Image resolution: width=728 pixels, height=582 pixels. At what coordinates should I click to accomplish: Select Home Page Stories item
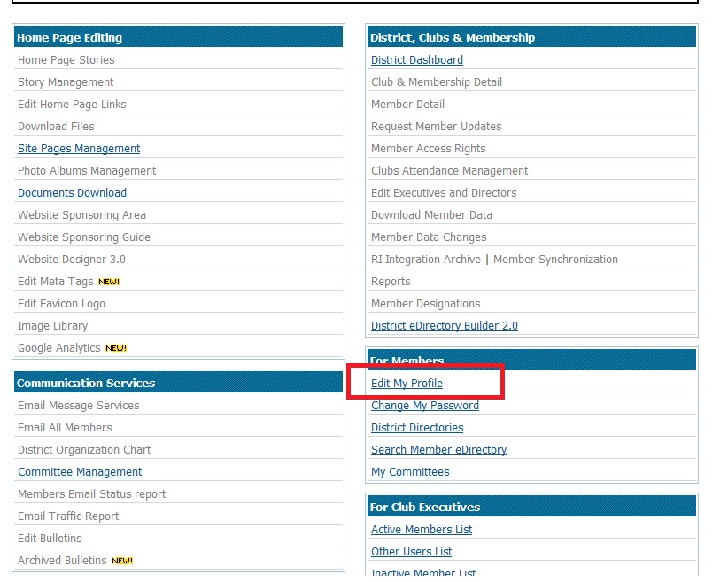pyautogui.click(x=66, y=60)
